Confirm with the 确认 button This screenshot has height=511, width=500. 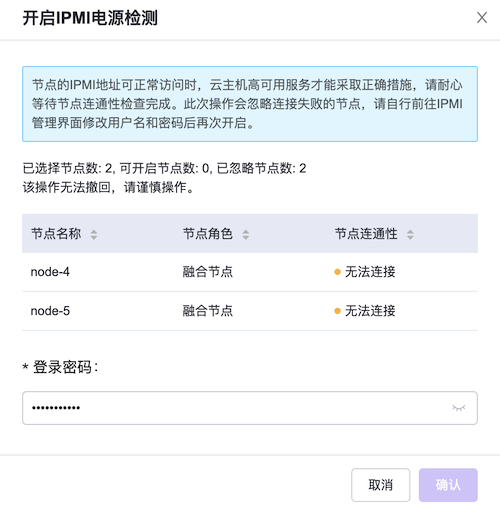(x=448, y=485)
